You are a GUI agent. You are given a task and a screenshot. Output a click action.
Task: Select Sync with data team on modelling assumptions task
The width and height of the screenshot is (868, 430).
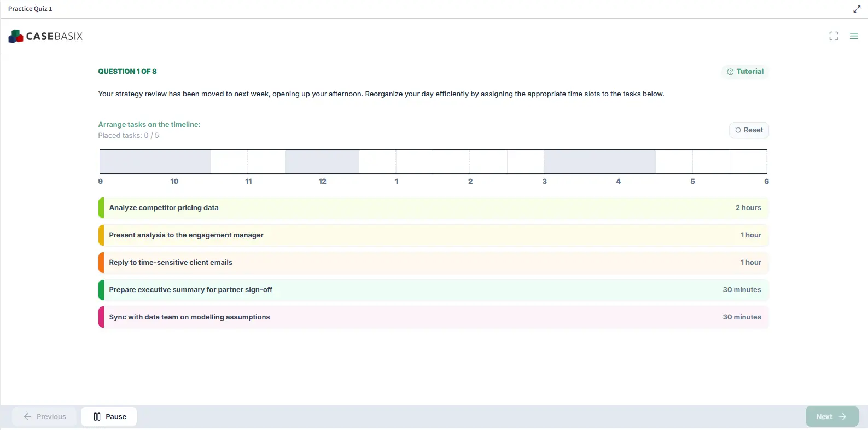tap(434, 317)
